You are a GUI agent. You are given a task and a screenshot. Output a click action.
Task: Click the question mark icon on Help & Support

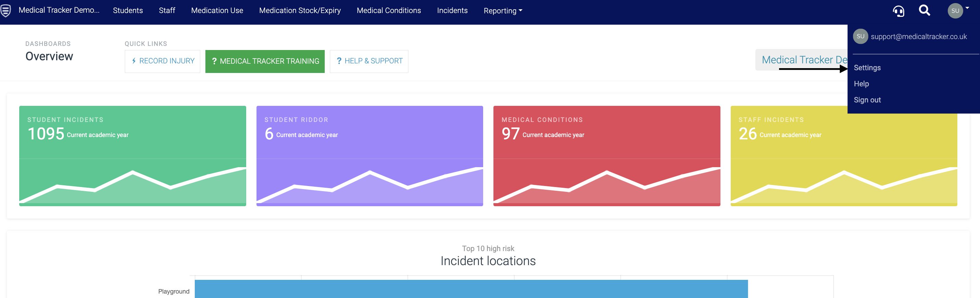339,61
